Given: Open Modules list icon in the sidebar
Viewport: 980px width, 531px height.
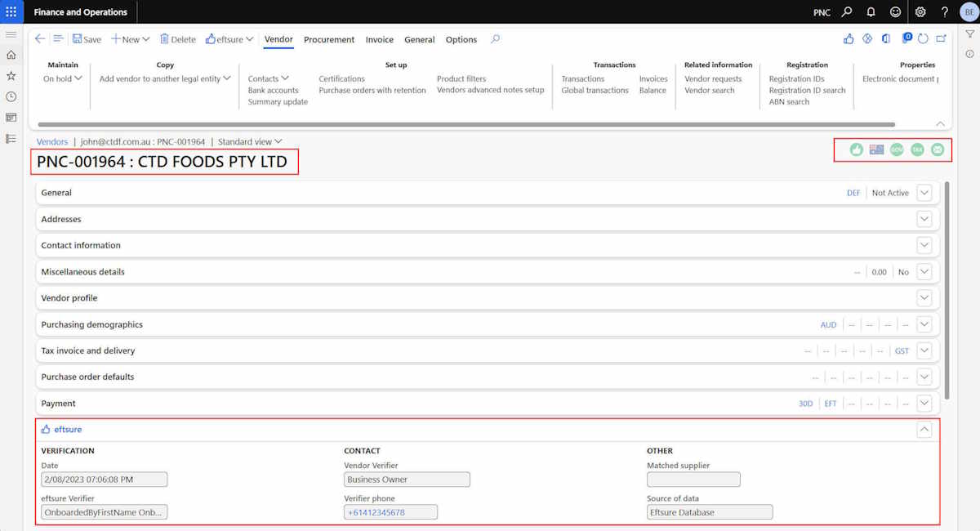Looking at the screenshot, I should (x=11, y=139).
